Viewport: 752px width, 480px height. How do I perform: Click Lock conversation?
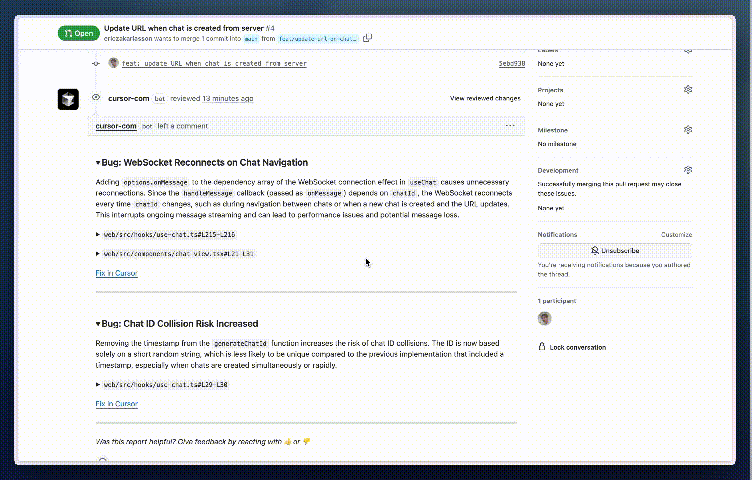pos(572,347)
